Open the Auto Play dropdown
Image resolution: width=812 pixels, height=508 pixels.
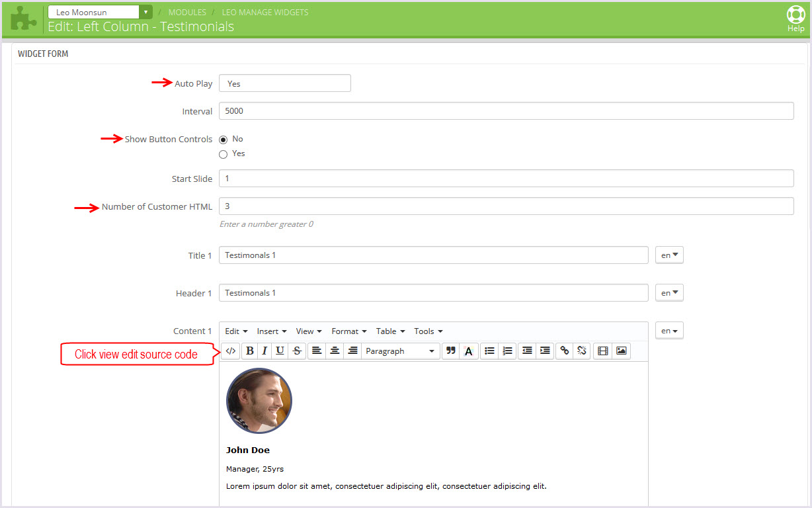[x=285, y=83]
